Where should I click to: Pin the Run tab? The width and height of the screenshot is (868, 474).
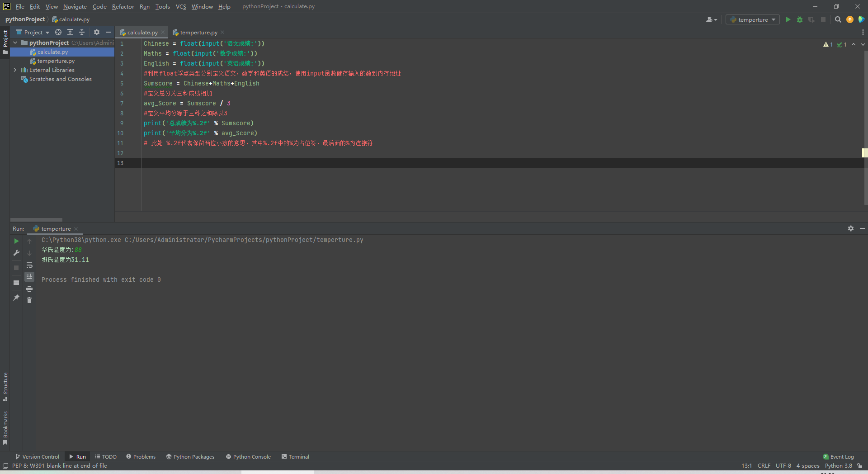coord(16,298)
